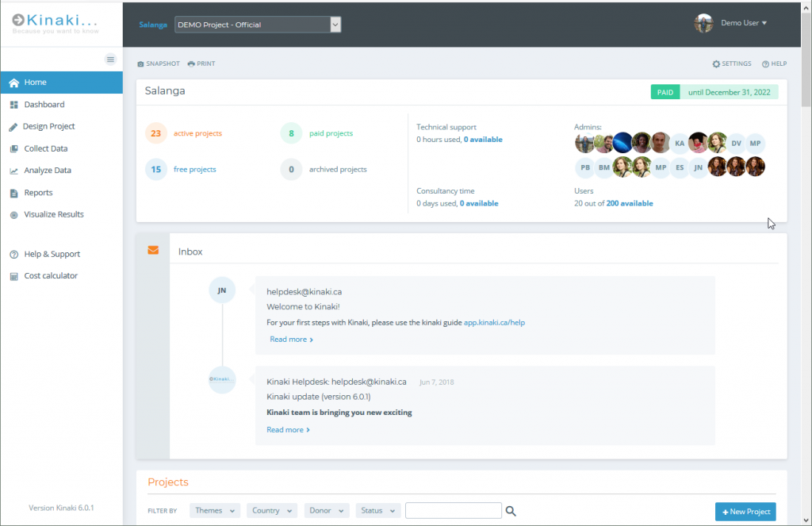
Task: Open the active projects link
Action: [197, 133]
